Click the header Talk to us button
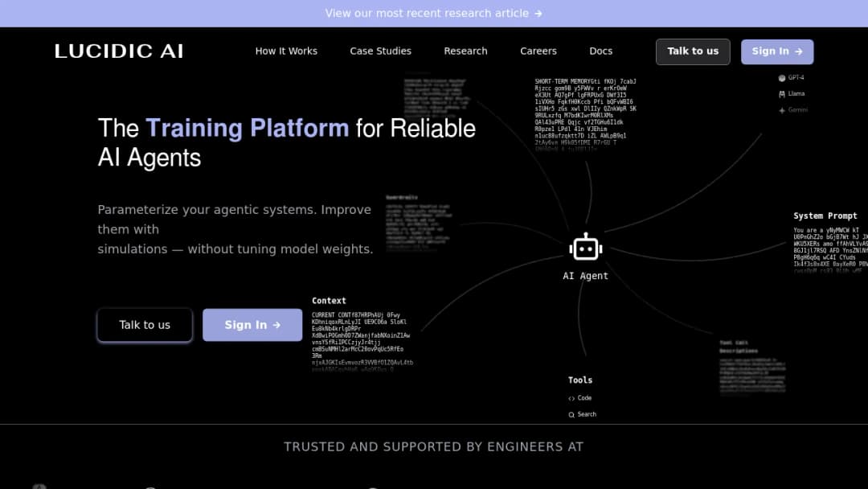The width and height of the screenshot is (868, 489). [x=693, y=51]
